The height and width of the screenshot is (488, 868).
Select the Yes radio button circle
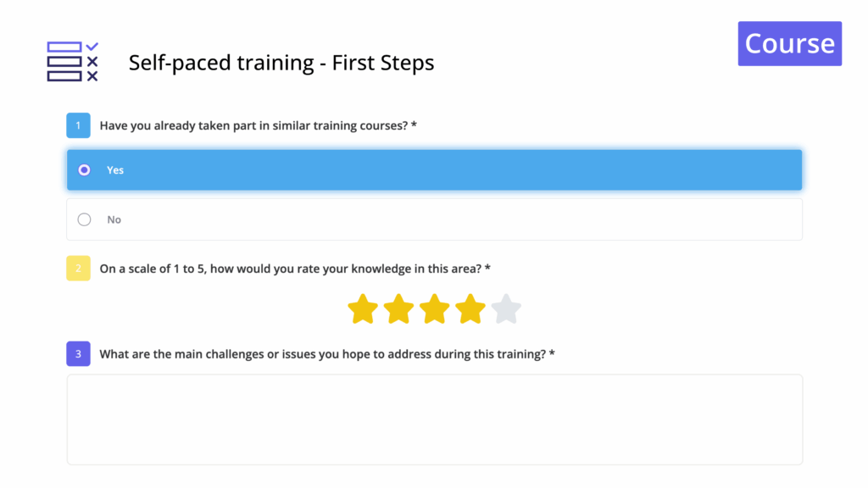[84, 170]
